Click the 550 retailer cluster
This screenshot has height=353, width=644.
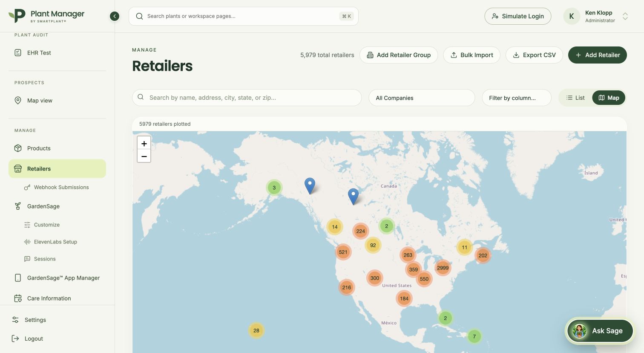pos(424,279)
